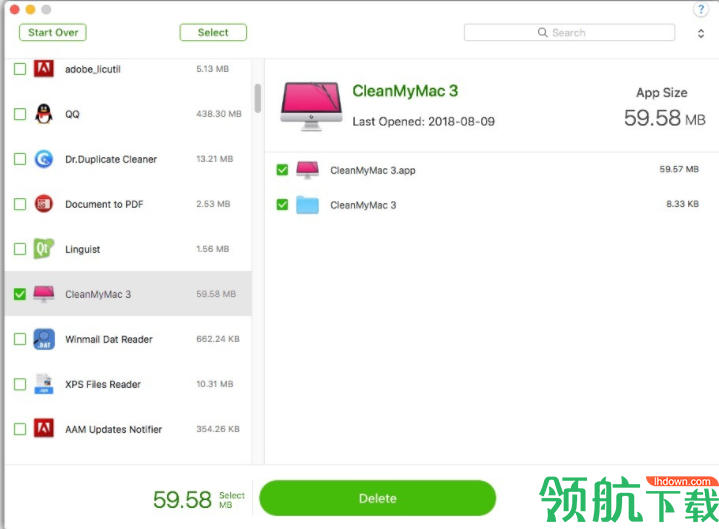
Task: Click the 438.30 MB size value
Action: (x=219, y=114)
